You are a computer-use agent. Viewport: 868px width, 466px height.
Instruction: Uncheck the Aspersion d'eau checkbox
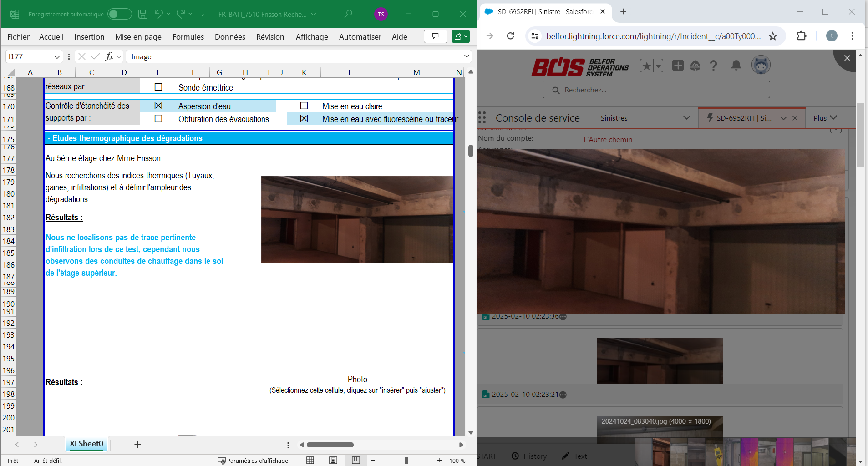(x=158, y=106)
